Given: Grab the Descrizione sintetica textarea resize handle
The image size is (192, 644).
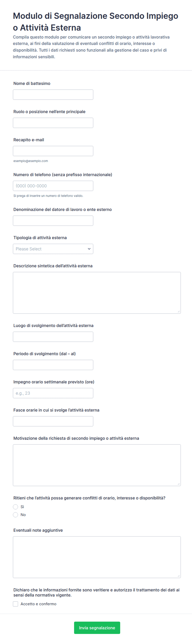Looking at the screenshot, I should pos(179,311).
